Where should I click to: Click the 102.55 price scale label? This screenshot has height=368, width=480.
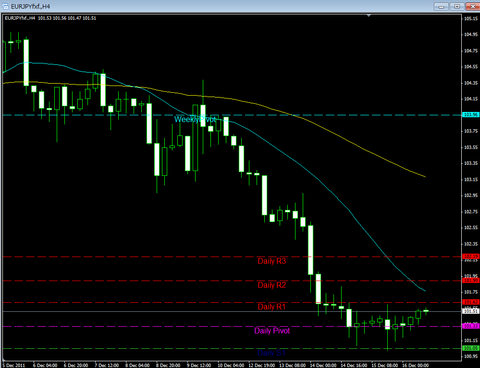pyautogui.click(x=471, y=228)
